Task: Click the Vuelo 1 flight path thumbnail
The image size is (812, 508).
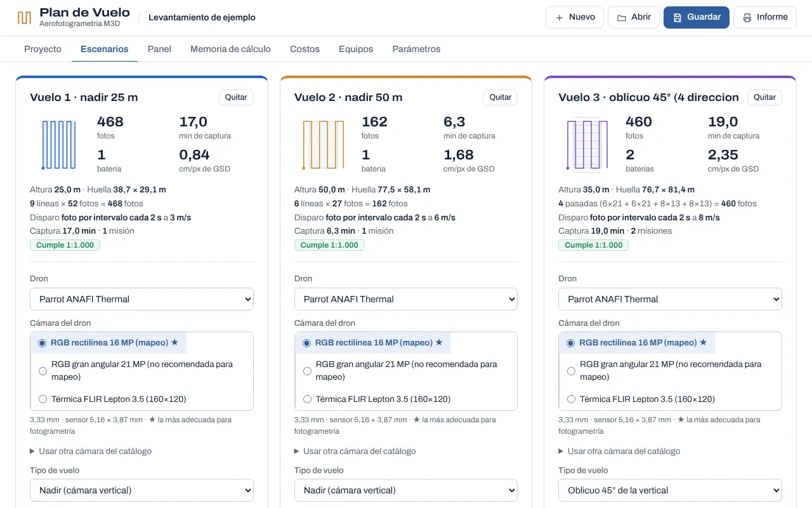Action: point(58,145)
